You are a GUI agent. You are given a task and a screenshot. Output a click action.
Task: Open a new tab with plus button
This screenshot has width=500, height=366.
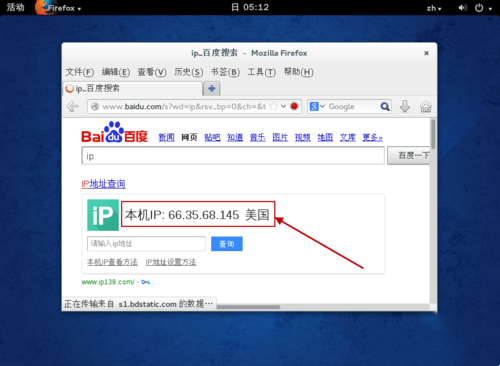tap(212, 89)
